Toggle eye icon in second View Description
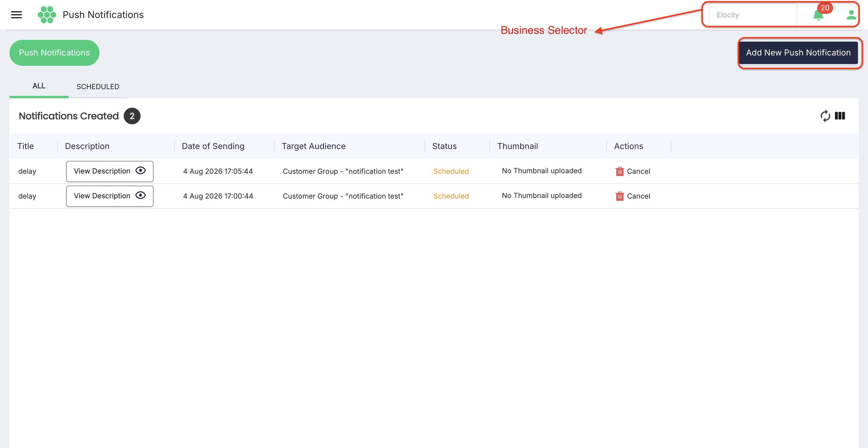 141,195
